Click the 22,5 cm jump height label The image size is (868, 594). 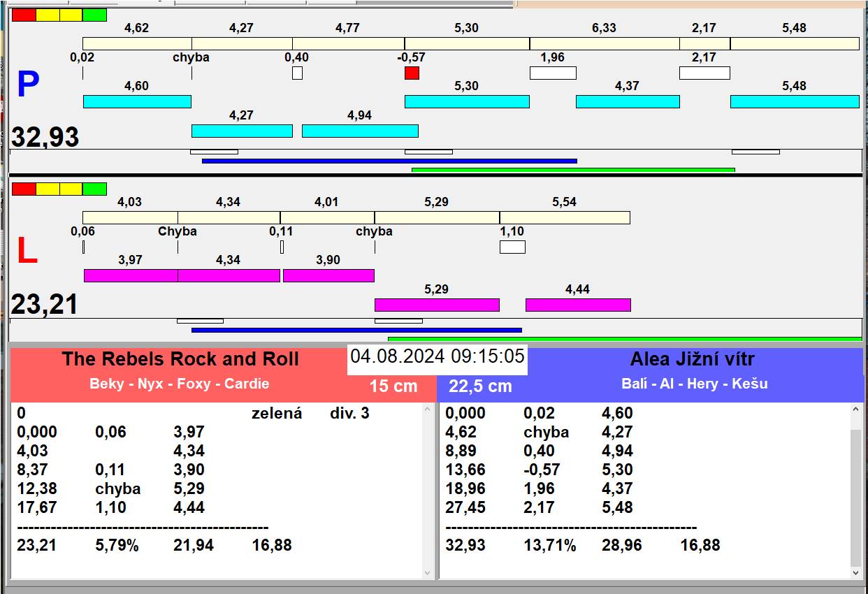click(480, 386)
